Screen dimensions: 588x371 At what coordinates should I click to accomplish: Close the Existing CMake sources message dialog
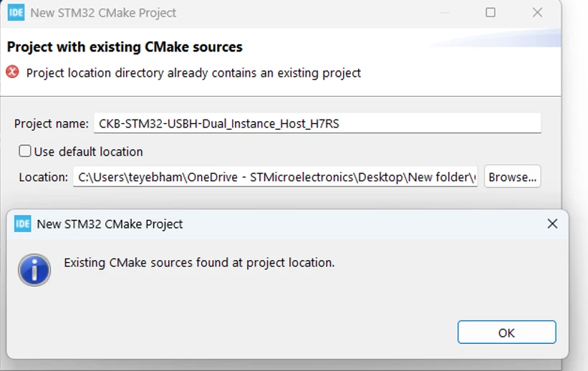tap(552, 224)
